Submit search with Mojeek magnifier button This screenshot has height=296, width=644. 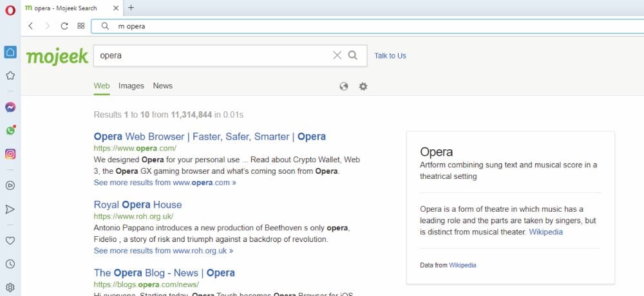tap(353, 55)
